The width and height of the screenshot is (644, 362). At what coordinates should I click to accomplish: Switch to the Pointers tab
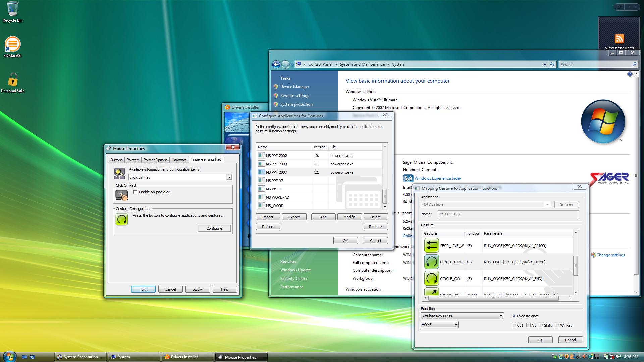[133, 160]
